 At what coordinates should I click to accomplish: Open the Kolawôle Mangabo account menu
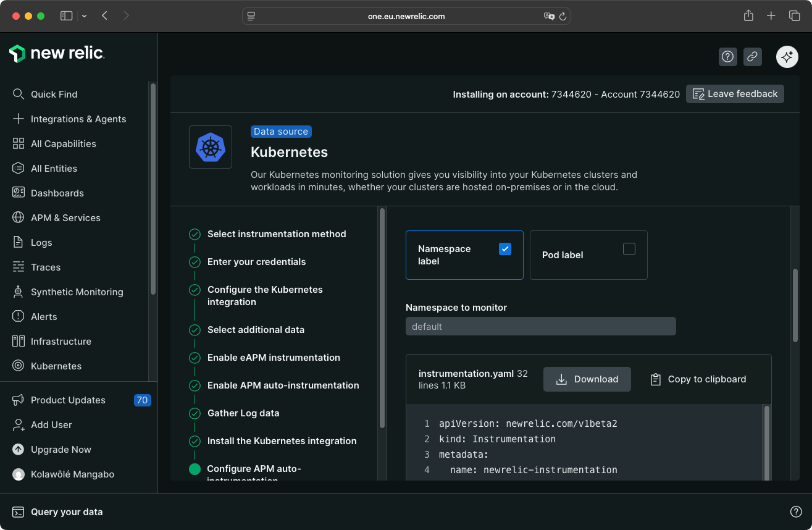coord(72,474)
